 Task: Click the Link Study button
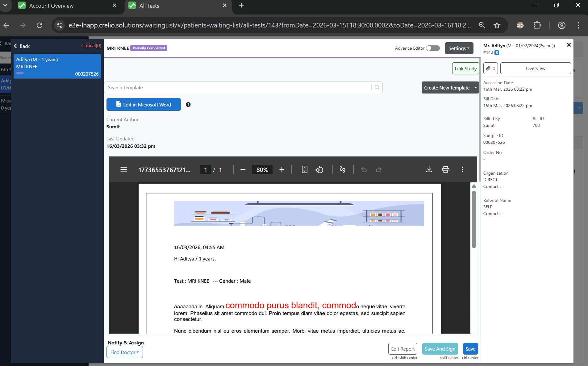tap(465, 69)
